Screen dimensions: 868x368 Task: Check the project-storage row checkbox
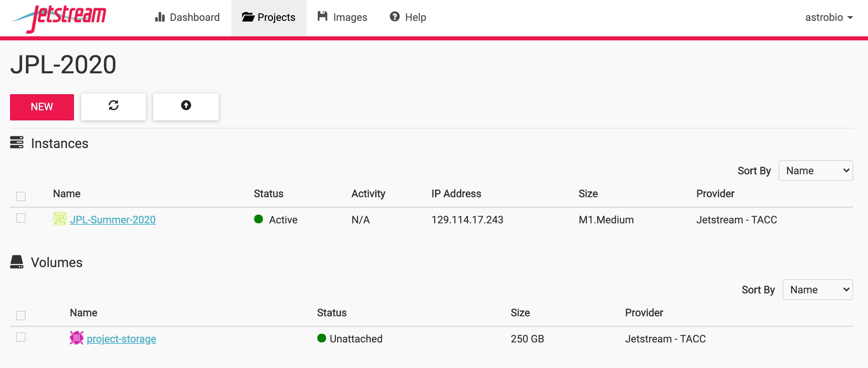21,337
